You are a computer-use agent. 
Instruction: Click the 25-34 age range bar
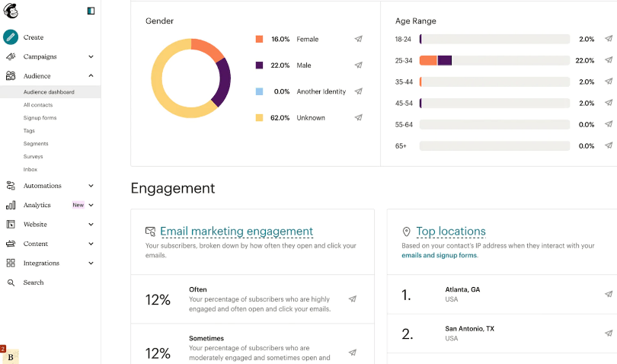494,60
